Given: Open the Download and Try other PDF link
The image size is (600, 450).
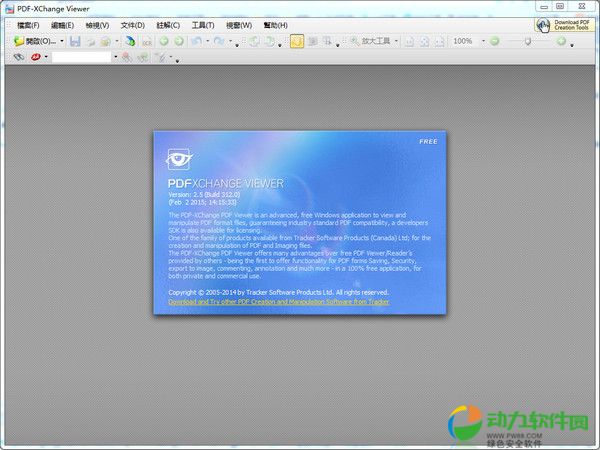Looking at the screenshot, I should [x=278, y=301].
